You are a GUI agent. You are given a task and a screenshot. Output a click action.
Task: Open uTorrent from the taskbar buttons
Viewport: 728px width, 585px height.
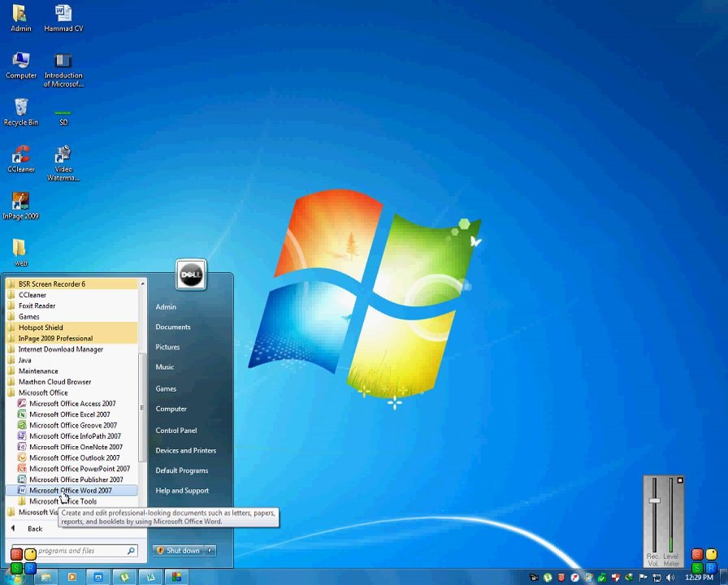pos(124,577)
